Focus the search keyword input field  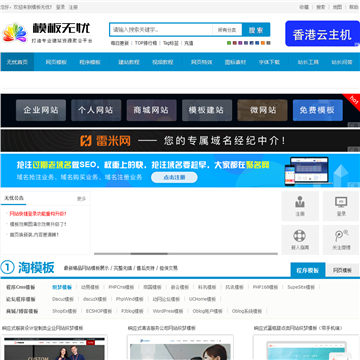click(161, 30)
